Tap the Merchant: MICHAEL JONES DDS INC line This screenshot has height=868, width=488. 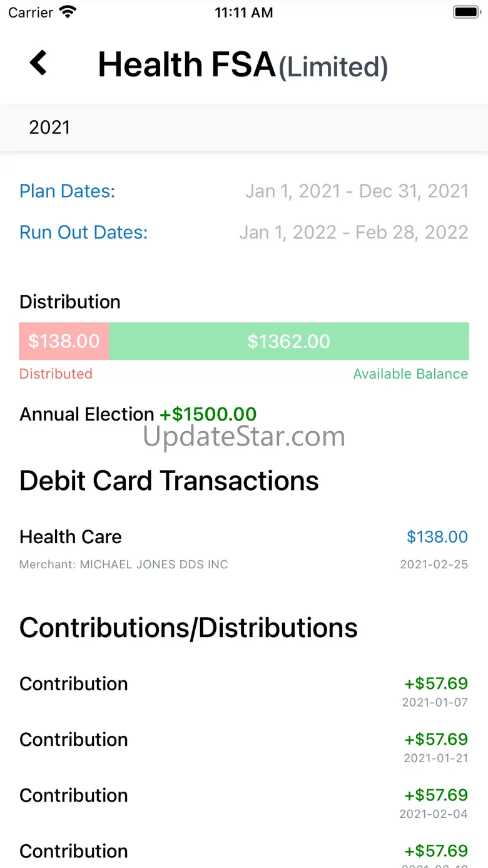pos(124,564)
